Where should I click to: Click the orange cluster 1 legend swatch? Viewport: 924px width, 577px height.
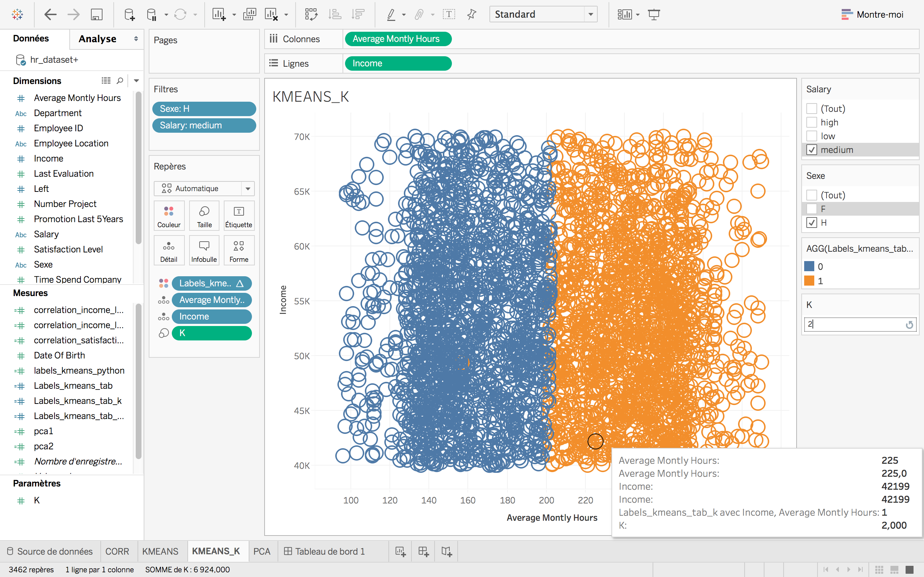click(809, 281)
